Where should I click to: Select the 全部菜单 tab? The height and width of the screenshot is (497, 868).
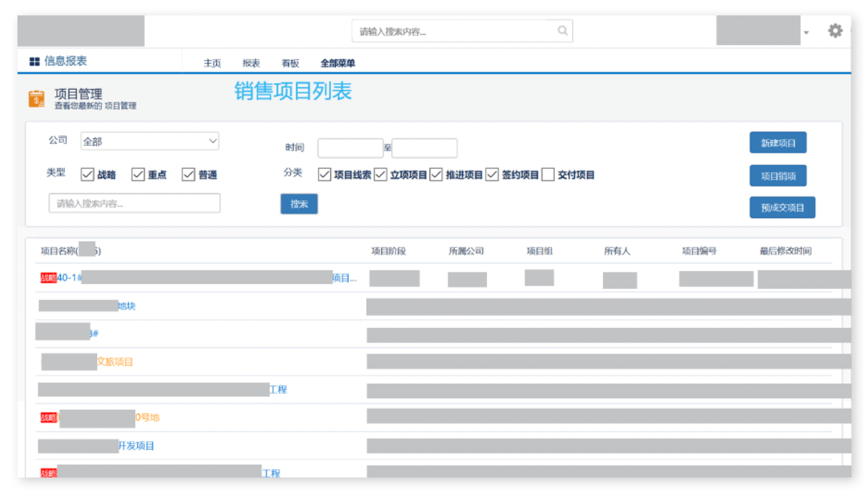[x=338, y=63]
